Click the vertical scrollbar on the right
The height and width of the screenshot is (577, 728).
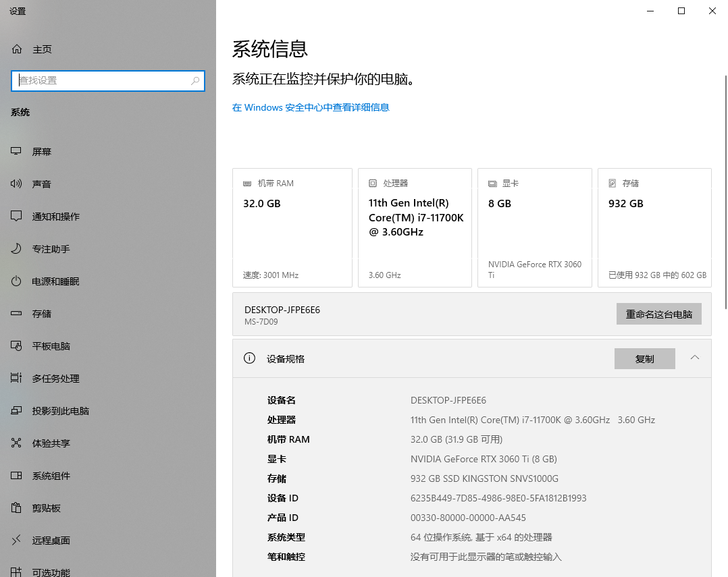(x=725, y=189)
